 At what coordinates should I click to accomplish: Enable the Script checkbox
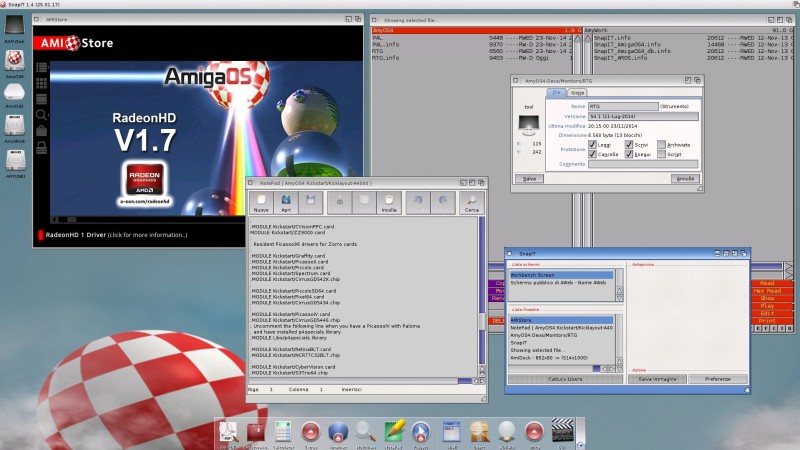(662, 154)
